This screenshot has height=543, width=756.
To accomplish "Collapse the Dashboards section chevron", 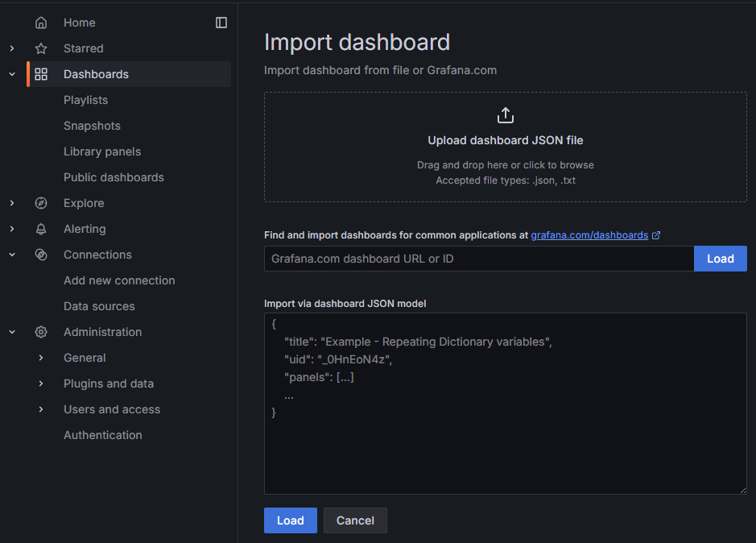I will (x=12, y=74).
